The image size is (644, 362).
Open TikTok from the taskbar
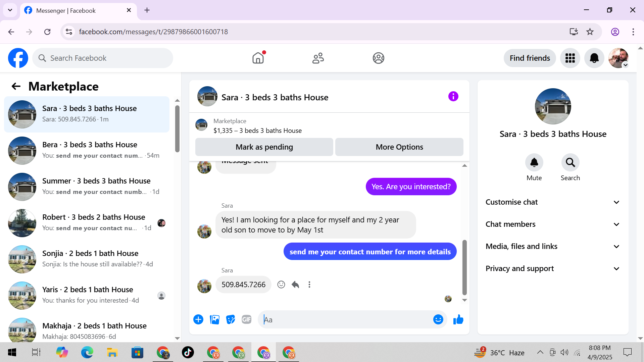(x=188, y=353)
